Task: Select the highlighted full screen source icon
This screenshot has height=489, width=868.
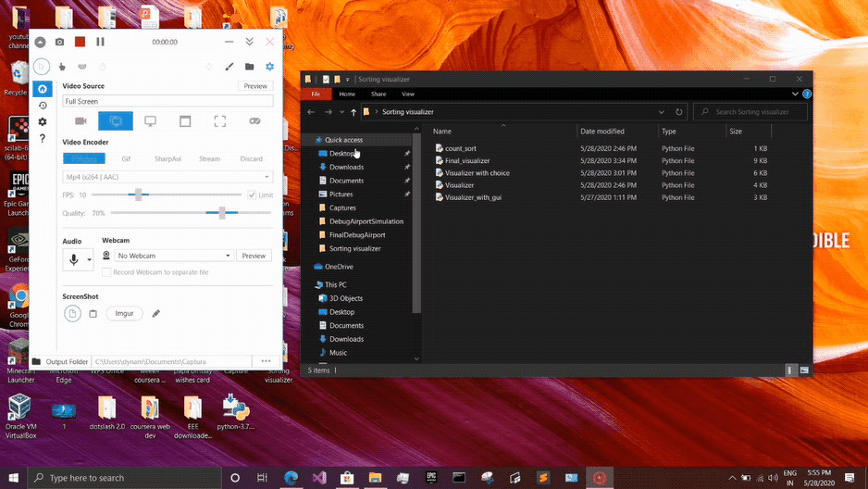Action: point(116,120)
